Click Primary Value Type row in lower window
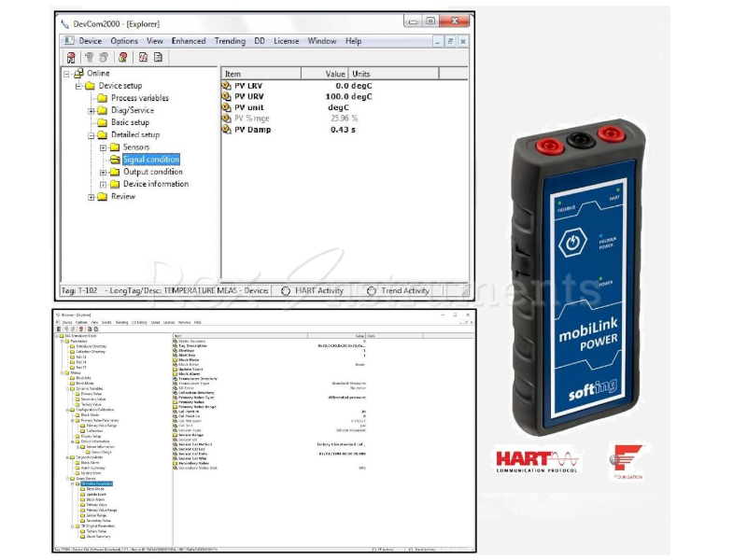The height and width of the screenshot is (560, 747). pos(196,398)
